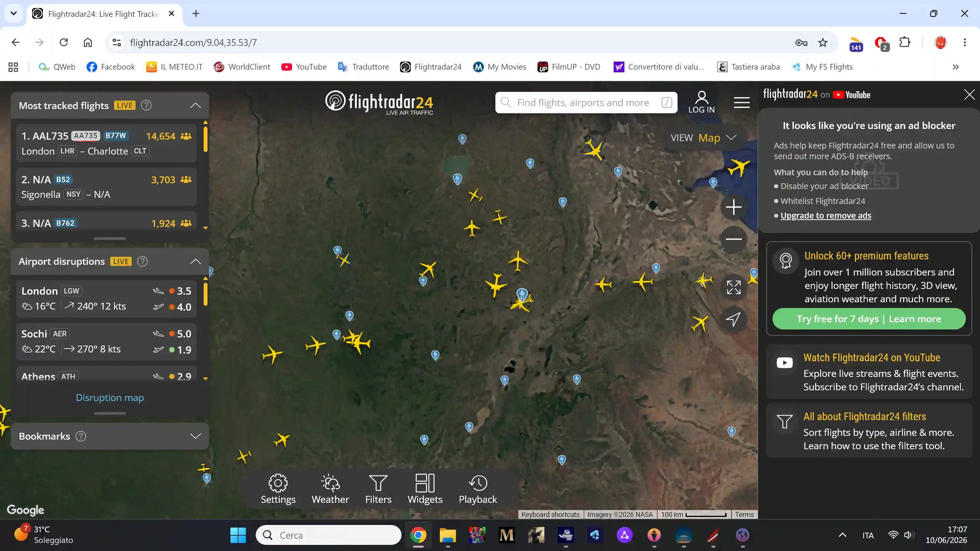Open the Disruption map link
This screenshot has width=980, height=551.
(110, 398)
